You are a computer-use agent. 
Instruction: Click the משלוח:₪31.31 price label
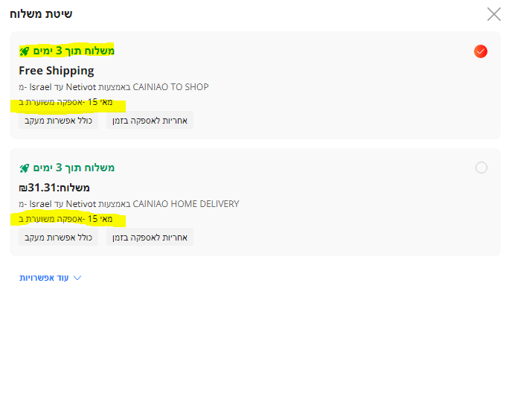[54, 188]
